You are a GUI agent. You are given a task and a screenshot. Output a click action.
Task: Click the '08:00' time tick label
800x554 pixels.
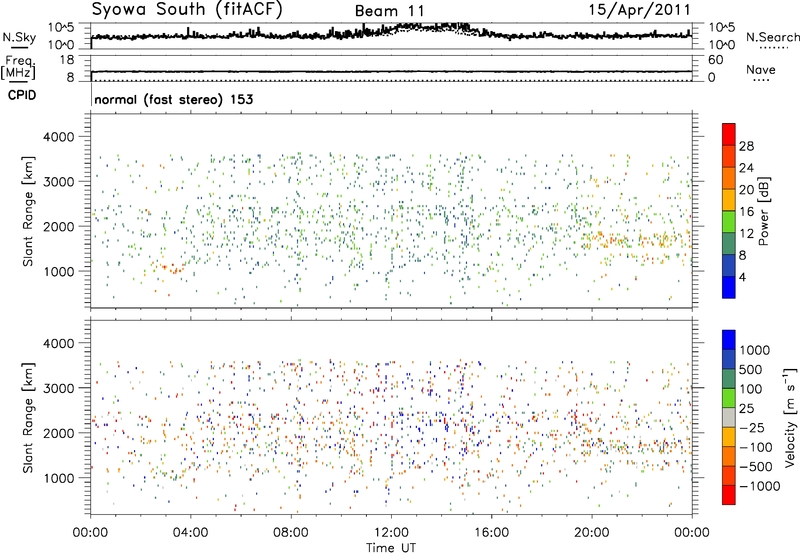click(291, 533)
